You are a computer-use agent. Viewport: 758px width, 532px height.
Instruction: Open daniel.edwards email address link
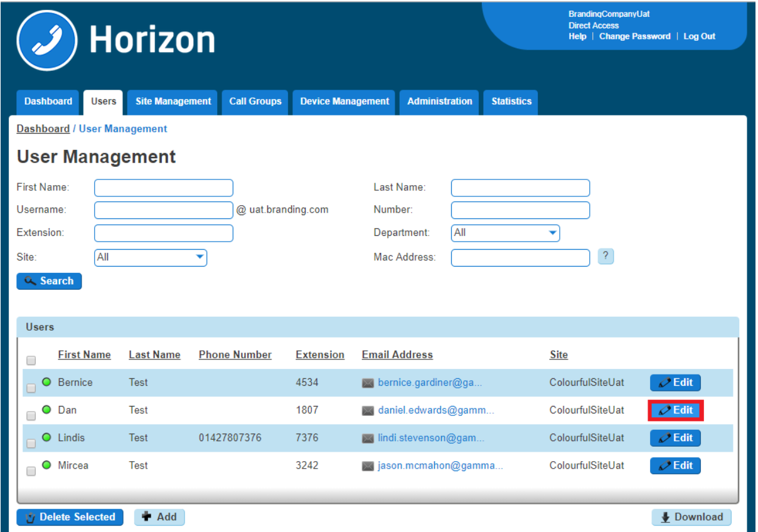(436, 410)
